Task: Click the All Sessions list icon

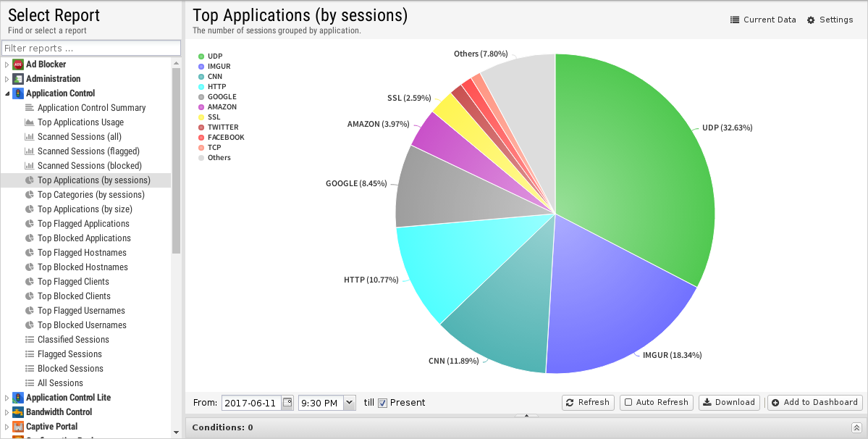Action: pos(30,382)
